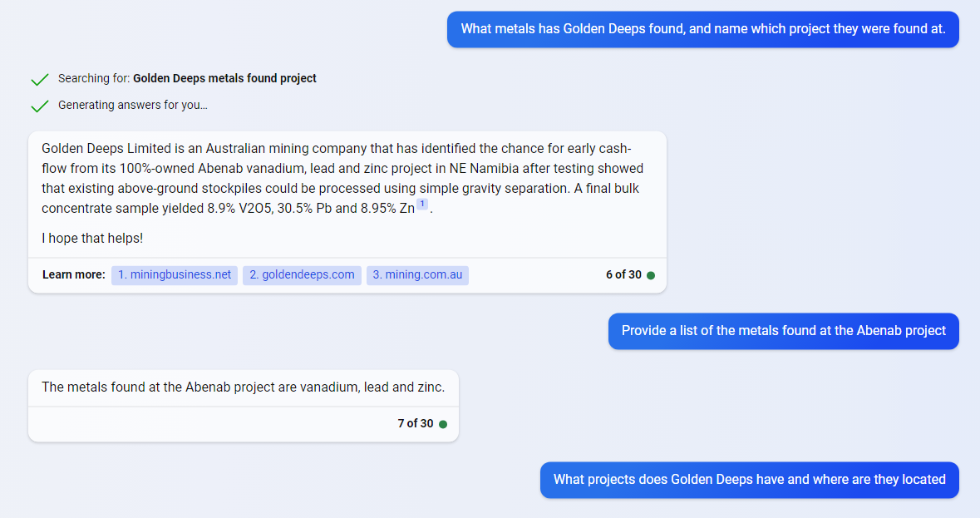The image size is (980, 518).
Task: Click the checkmark beside 'Generating answers for you'
Action: click(39, 106)
